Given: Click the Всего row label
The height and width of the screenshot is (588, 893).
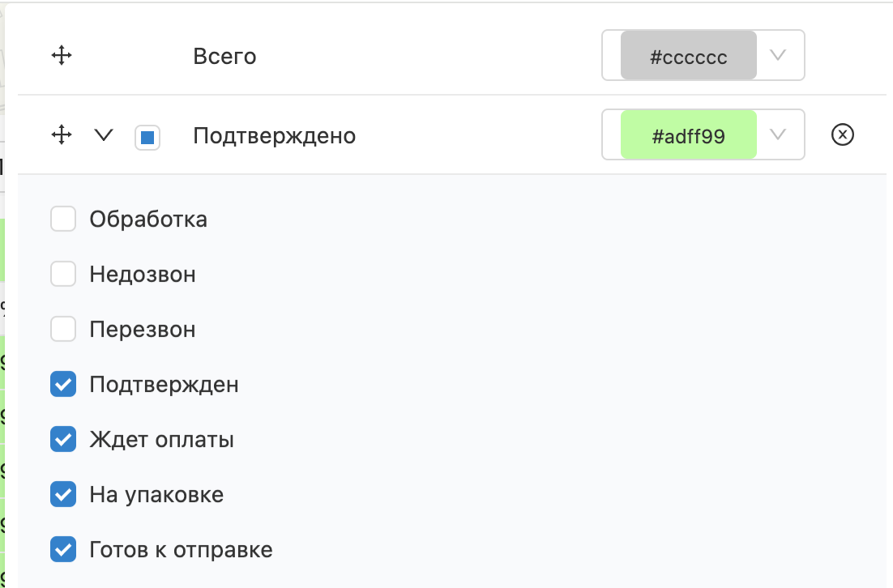Looking at the screenshot, I should pyautogui.click(x=225, y=57).
